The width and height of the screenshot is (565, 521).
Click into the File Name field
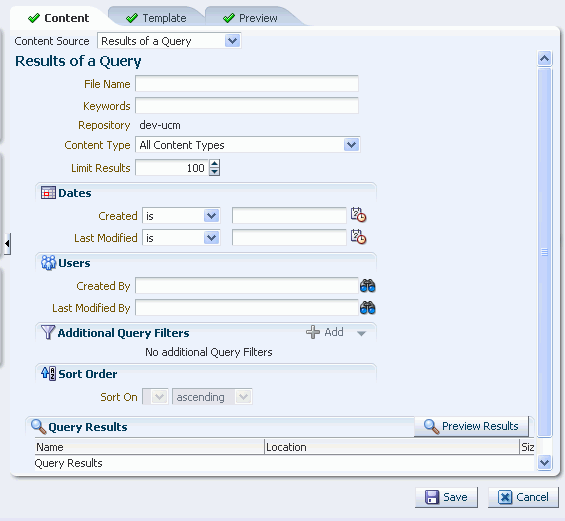tap(247, 84)
